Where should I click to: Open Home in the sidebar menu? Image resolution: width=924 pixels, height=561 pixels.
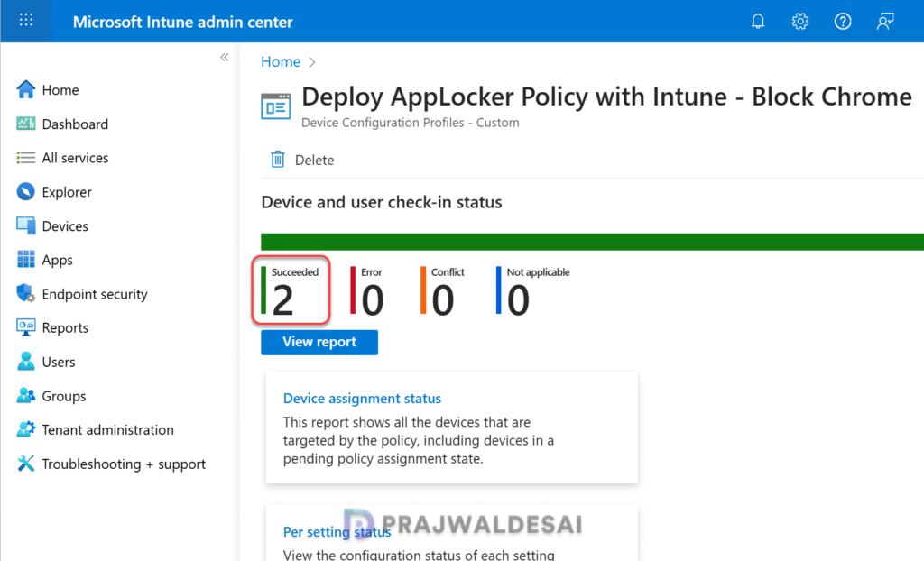pos(60,90)
